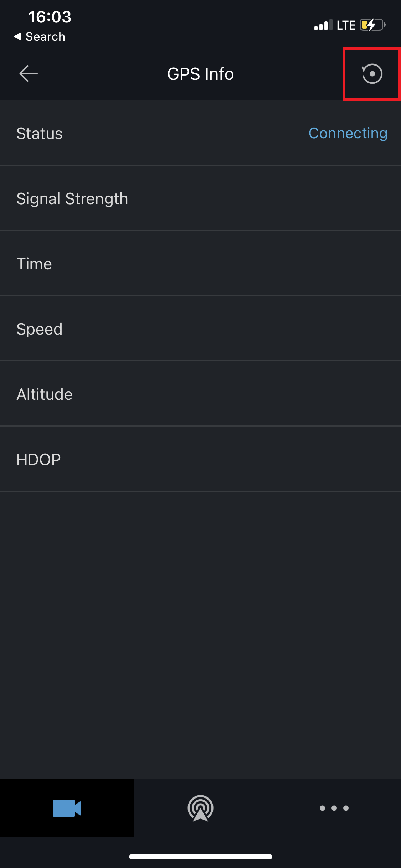Tap the small Search back triangle
This screenshot has width=401, height=868.
17,36
